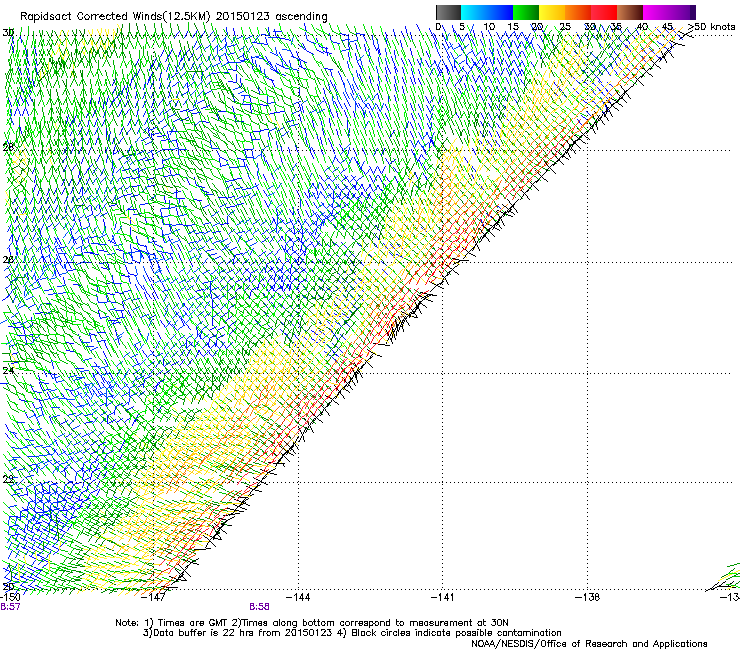This screenshot has height=650, width=740.
Task: Click the brown 35-knot legend swatch
Action: coord(630,12)
